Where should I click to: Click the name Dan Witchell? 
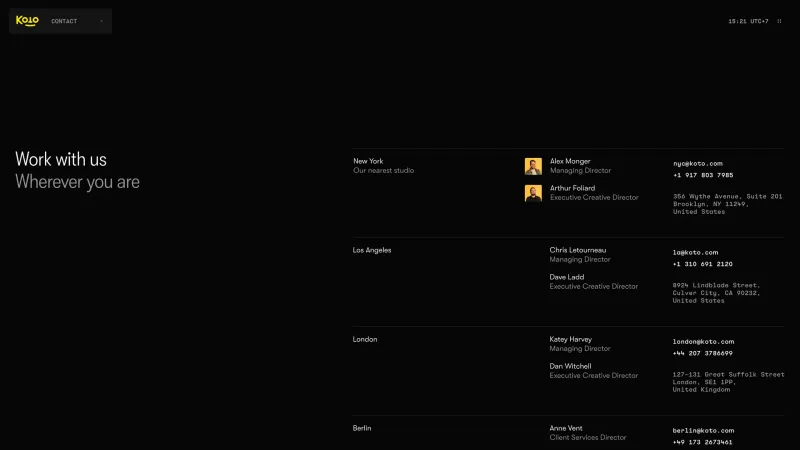click(x=570, y=366)
